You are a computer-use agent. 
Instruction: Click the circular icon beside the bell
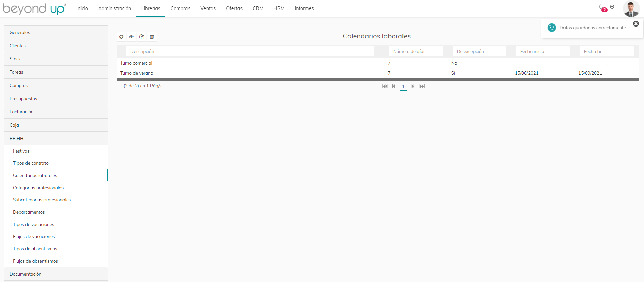(612, 7)
